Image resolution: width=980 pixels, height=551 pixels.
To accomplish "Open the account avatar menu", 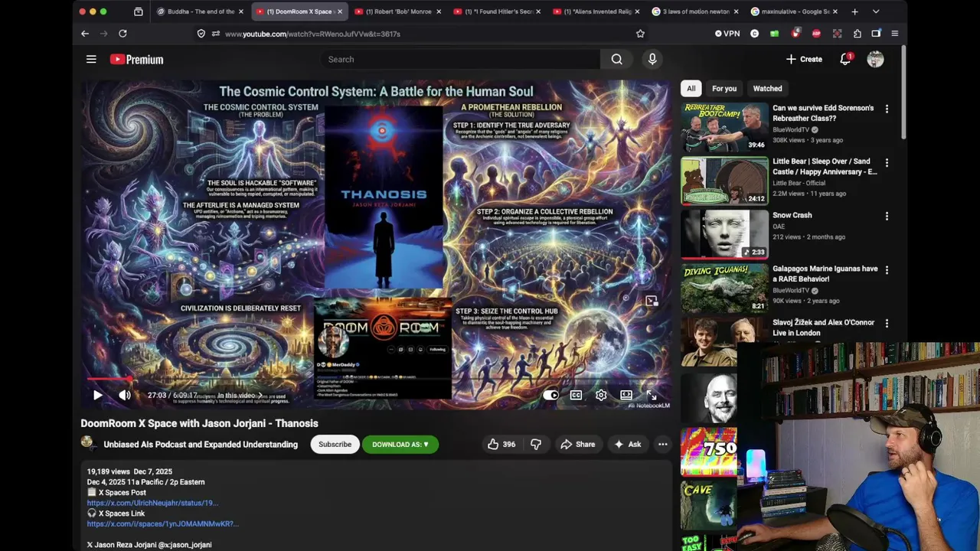I will [875, 59].
